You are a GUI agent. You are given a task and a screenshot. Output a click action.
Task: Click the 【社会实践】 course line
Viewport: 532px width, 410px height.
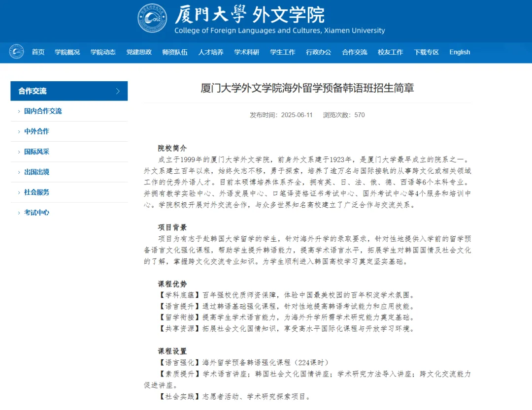[x=235, y=396]
